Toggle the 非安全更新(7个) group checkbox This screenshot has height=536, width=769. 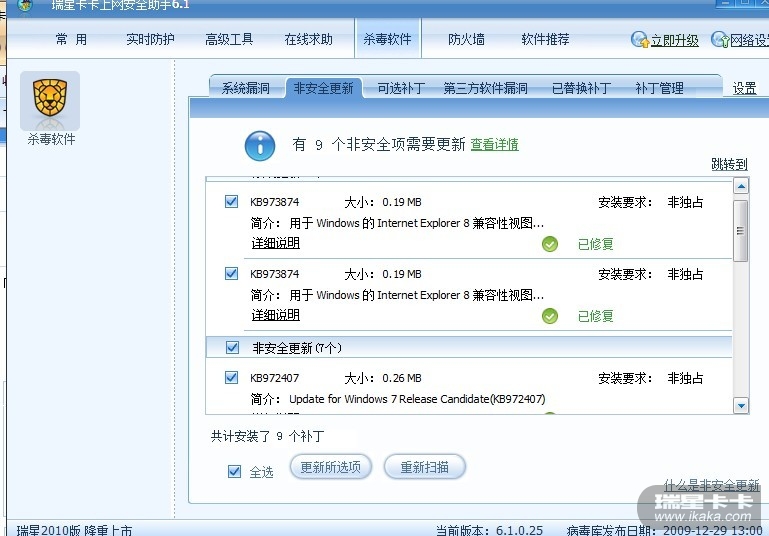(x=232, y=347)
